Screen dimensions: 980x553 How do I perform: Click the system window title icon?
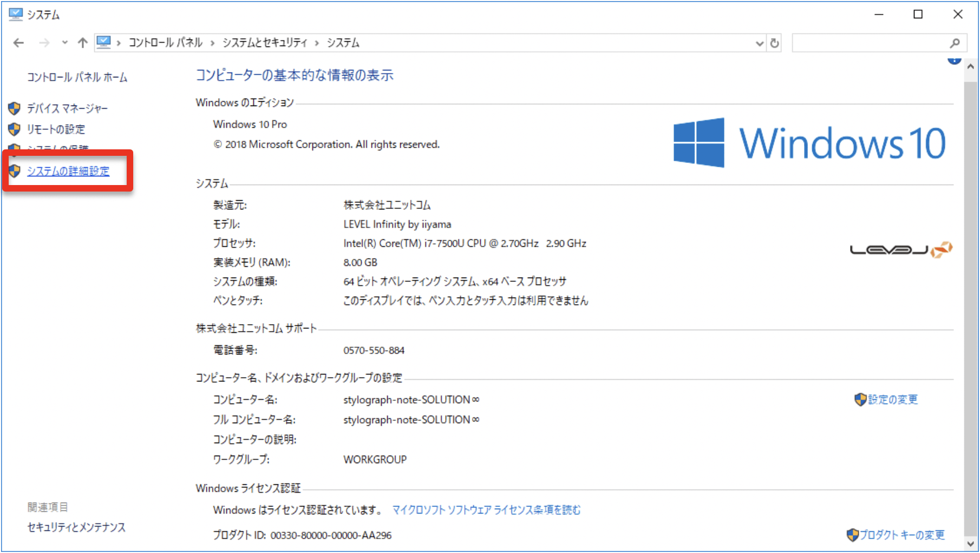(16, 15)
